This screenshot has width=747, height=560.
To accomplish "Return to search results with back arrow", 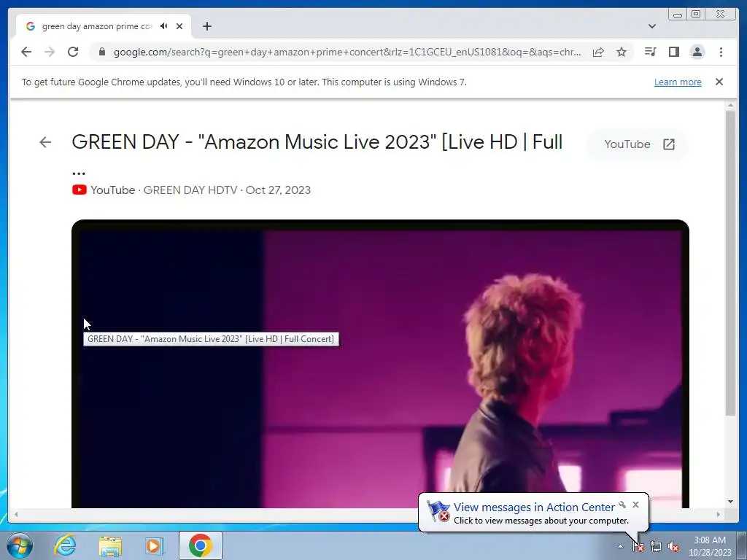I will click(x=45, y=142).
